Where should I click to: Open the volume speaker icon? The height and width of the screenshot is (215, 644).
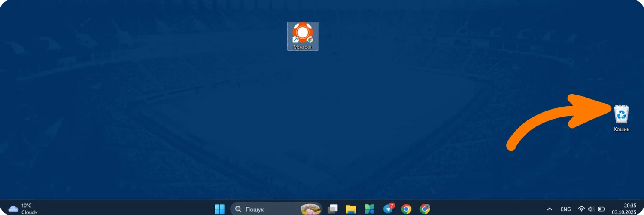pyautogui.click(x=591, y=209)
